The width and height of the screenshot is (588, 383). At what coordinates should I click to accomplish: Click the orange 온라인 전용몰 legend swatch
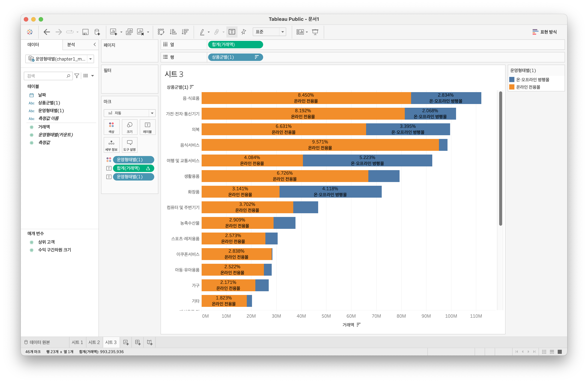pyautogui.click(x=512, y=87)
